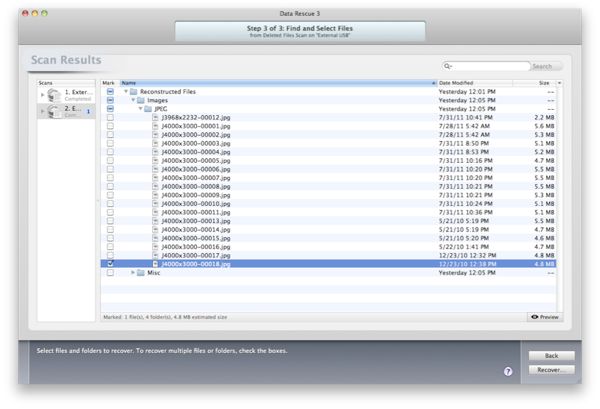Click file icon of J4000x3000-00017.jpg

(x=155, y=255)
